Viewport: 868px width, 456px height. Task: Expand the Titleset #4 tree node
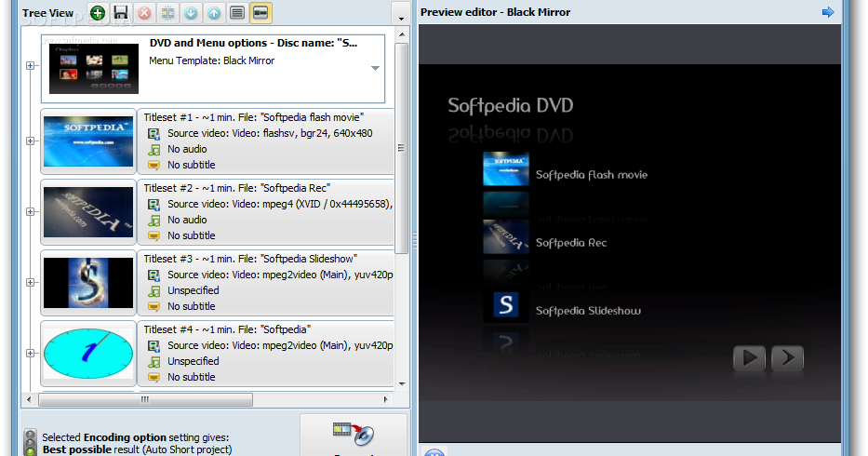pos(31,353)
